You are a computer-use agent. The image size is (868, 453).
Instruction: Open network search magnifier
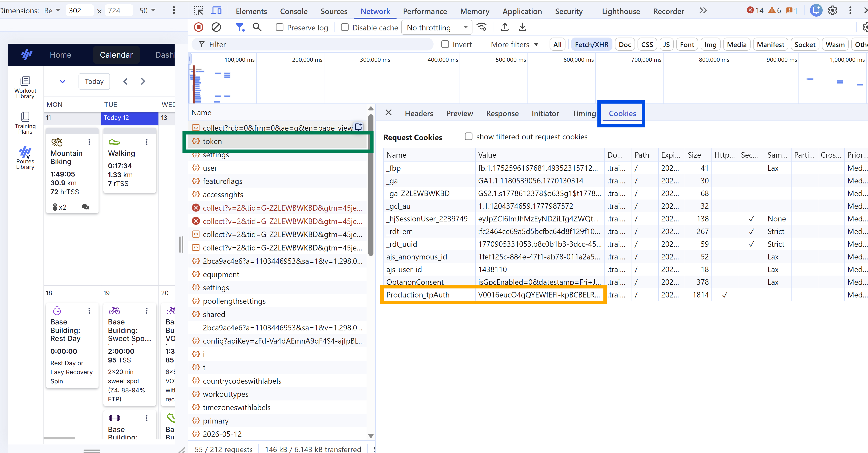[x=257, y=27]
